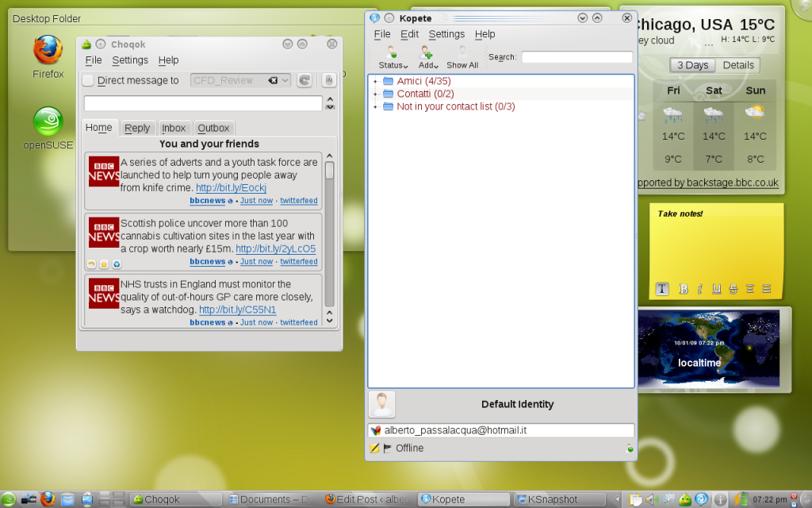Click the Kopete contact Search field
The height and width of the screenshot is (508, 812).
pos(577,57)
